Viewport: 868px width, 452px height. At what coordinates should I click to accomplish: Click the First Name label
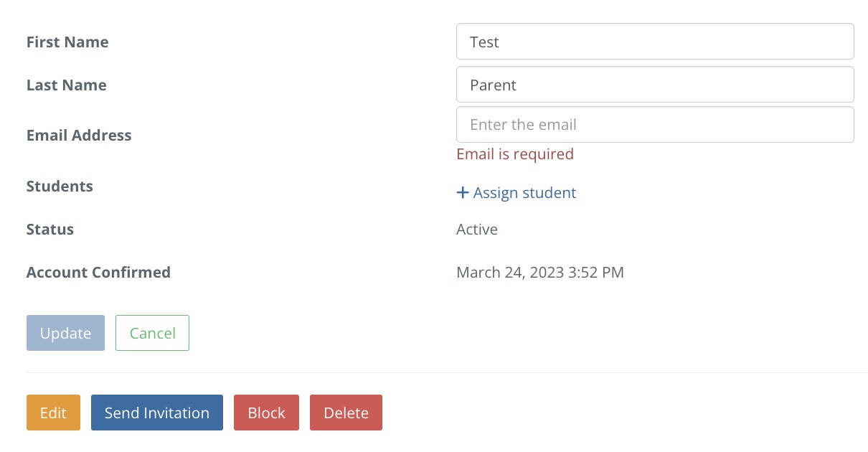67,42
